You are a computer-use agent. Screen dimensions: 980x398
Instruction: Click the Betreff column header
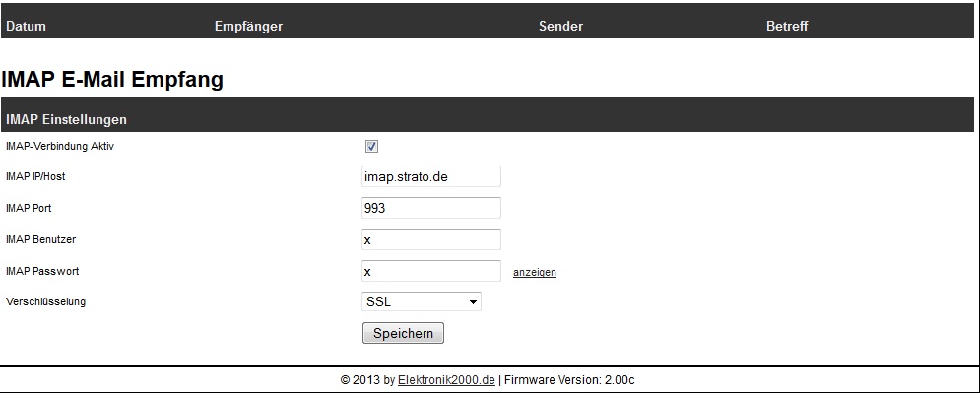pyautogui.click(x=787, y=26)
